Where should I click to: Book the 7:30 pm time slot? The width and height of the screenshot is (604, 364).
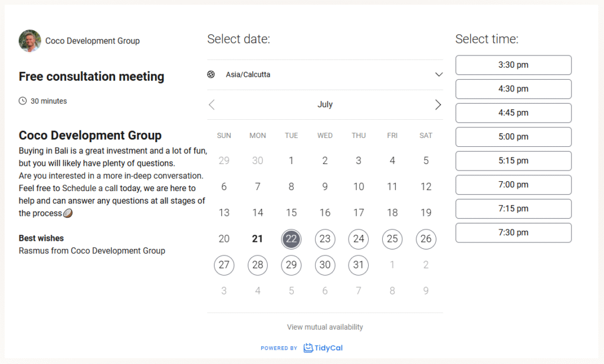coord(513,232)
